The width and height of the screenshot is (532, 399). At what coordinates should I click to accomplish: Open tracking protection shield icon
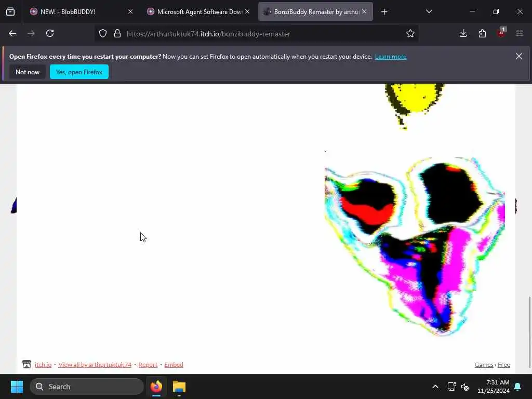coord(103,34)
